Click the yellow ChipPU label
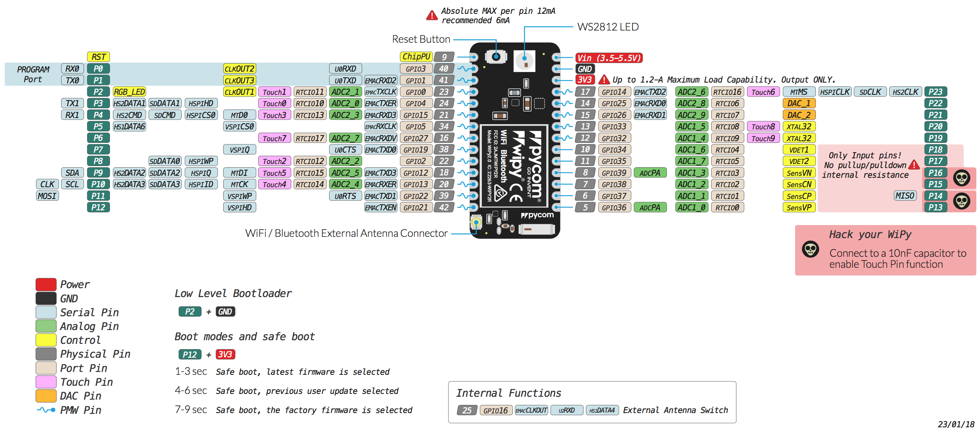The width and height of the screenshot is (980, 433). 416,57
